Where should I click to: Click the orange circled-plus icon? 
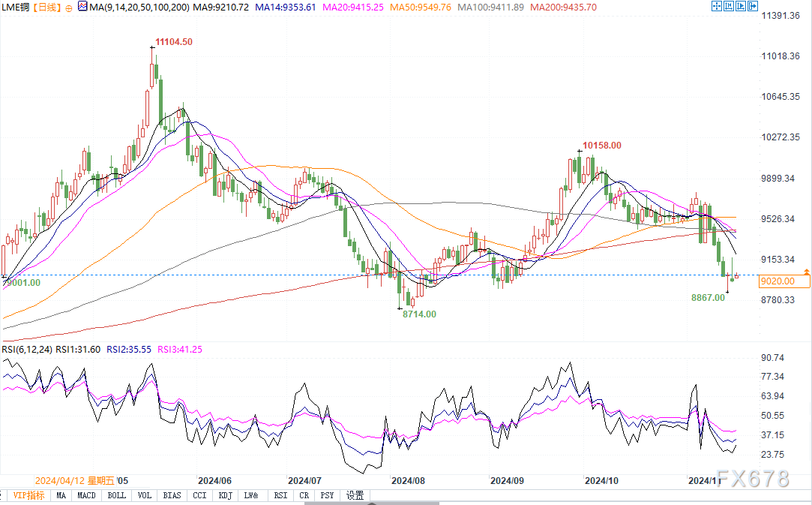67,8
